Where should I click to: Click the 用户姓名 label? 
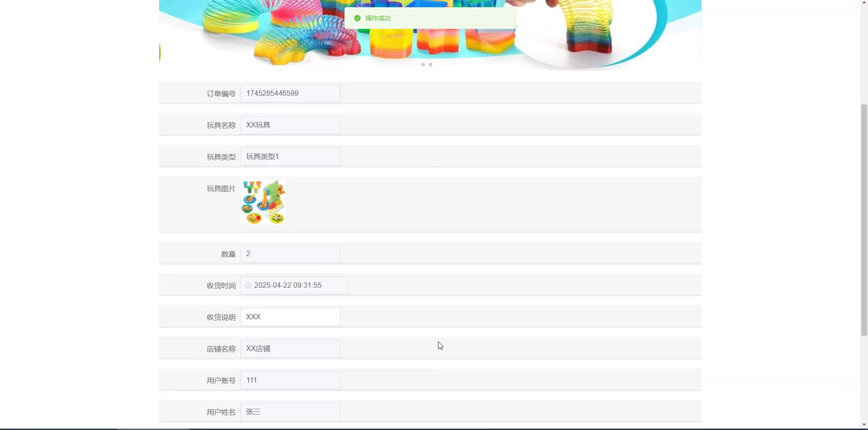point(221,412)
